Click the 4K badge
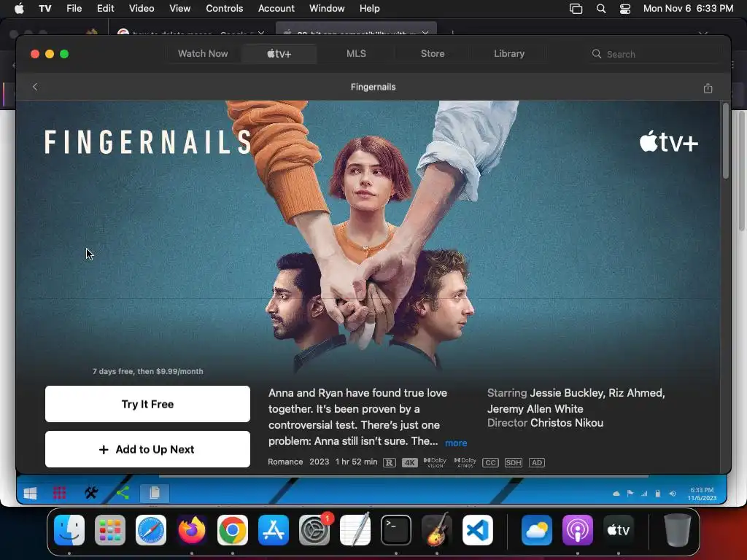Viewport: 747px width, 560px height. coord(410,462)
